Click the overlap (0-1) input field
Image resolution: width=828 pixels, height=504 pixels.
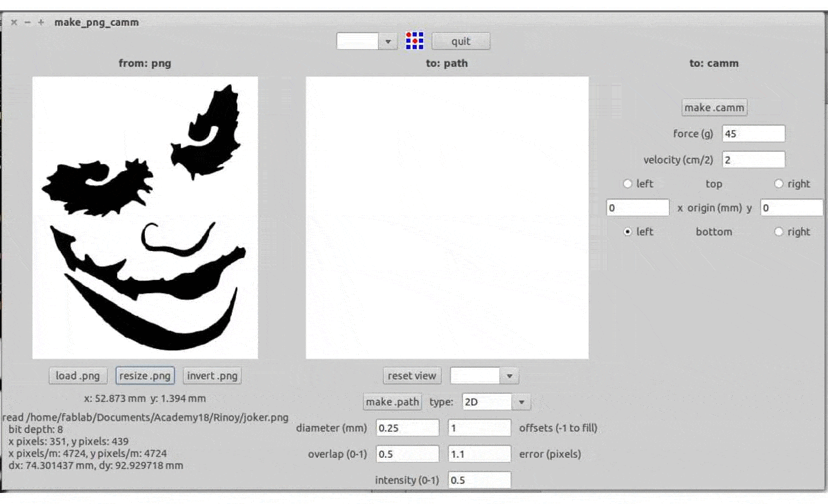408,454
